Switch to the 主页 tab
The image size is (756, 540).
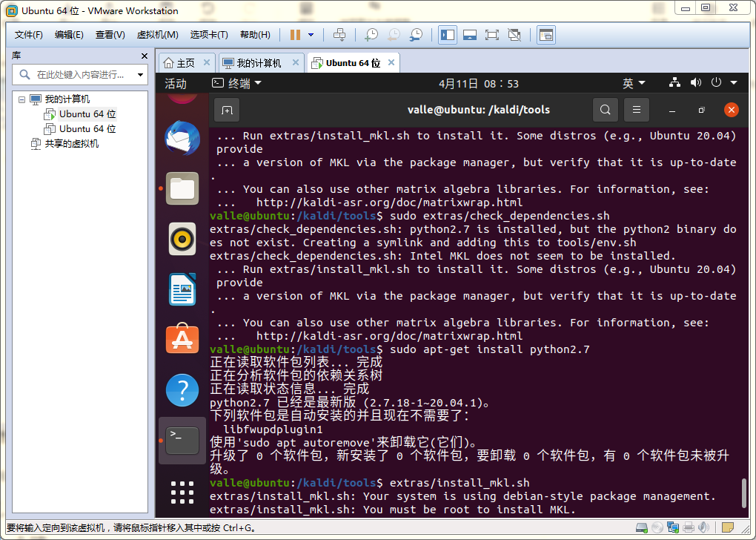[x=185, y=63]
